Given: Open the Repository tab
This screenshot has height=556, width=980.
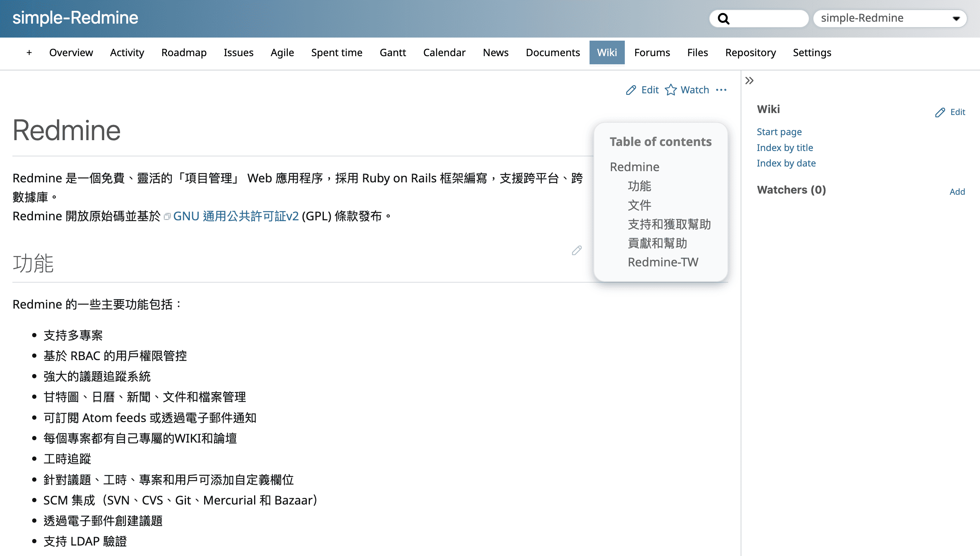Looking at the screenshot, I should tap(750, 53).
